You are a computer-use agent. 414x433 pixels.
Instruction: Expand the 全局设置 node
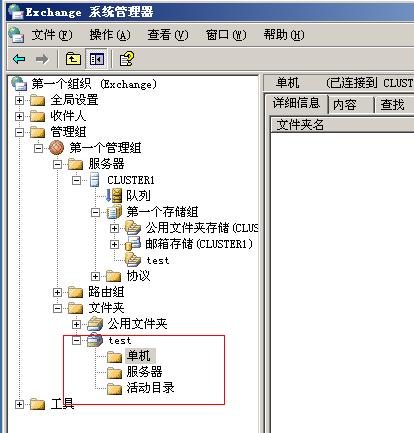[19, 100]
